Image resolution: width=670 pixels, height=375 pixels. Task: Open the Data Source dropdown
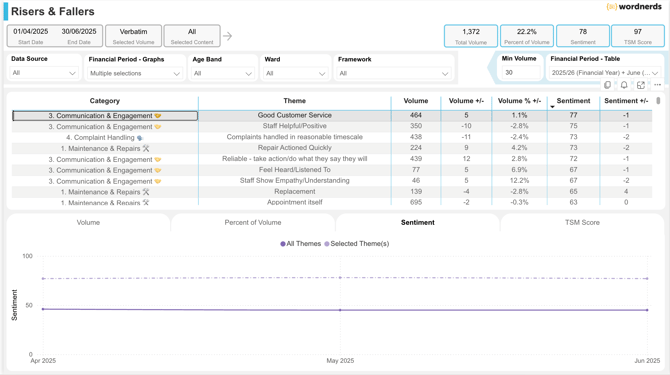tap(44, 73)
